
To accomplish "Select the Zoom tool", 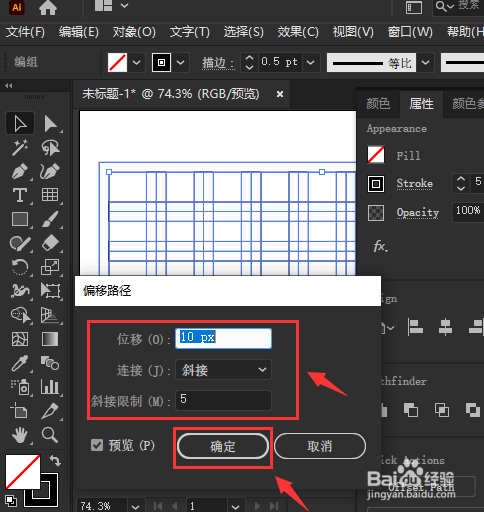I will coord(50,435).
